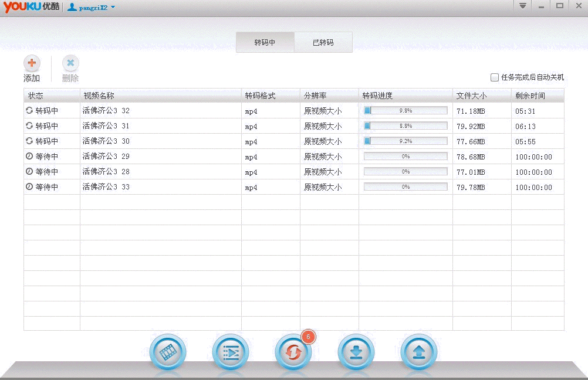588x380 pixels.
Task: Maximize the Youku window
Action: click(559, 6)
